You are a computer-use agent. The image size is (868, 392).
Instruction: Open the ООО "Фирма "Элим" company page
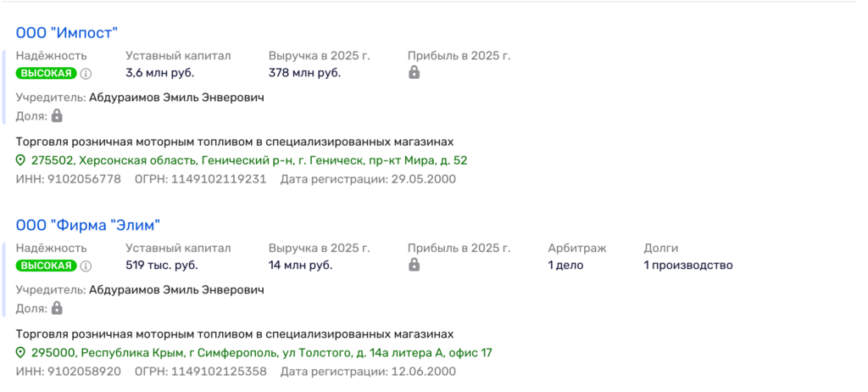tap(88, 225)
